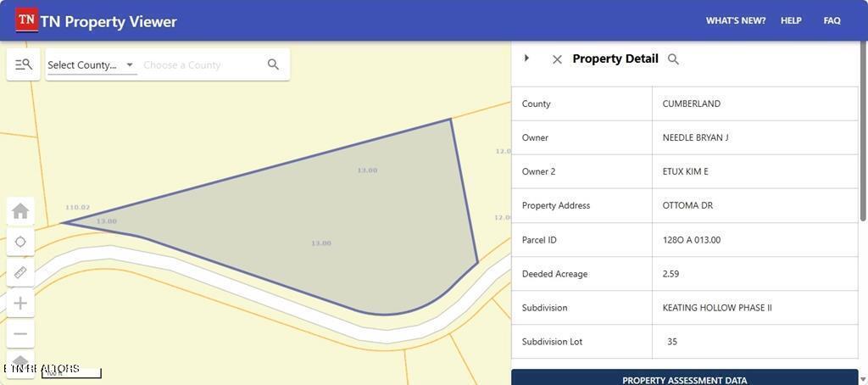Viewport: 868px width, 385px height.
Task: Click the TN Property Viewer title
Action: coord(108,21)
